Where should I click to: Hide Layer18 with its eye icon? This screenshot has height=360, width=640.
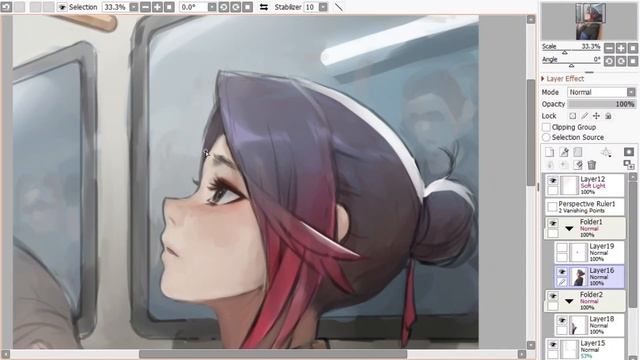[562, 320]
